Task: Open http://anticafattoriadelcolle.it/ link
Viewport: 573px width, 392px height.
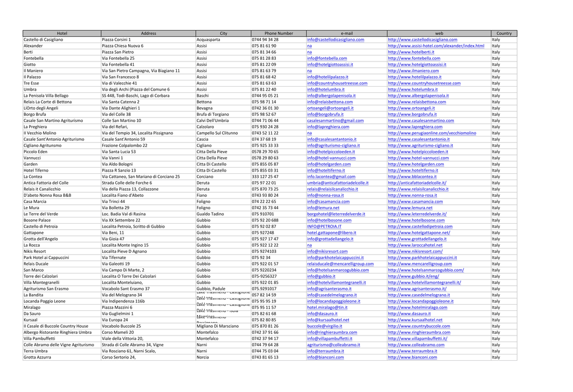Action: point(417,183)
